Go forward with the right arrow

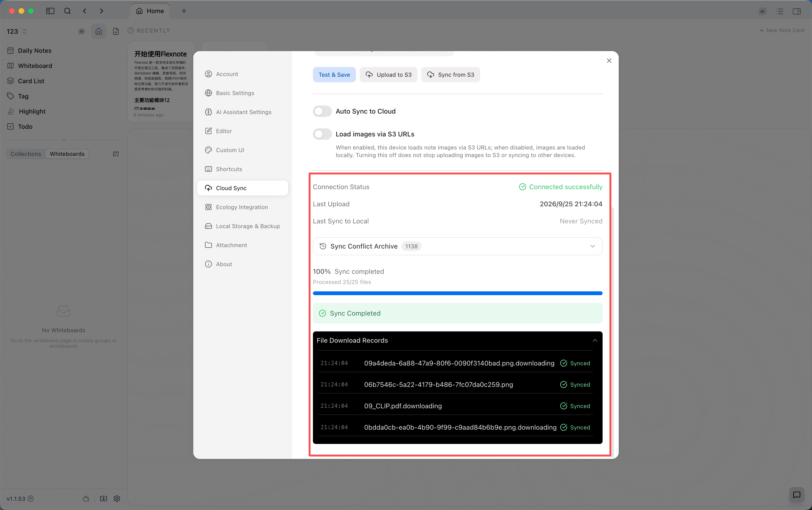click(x=101, y=11)
